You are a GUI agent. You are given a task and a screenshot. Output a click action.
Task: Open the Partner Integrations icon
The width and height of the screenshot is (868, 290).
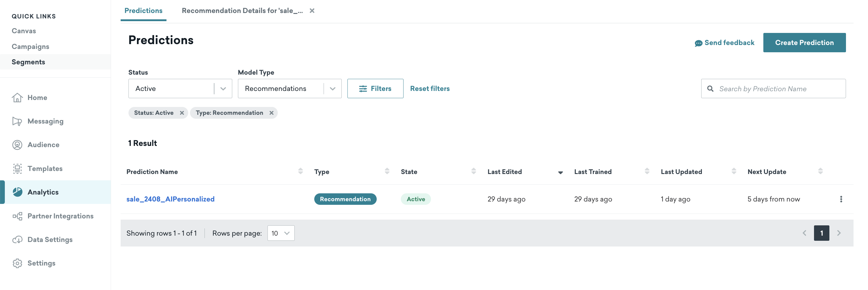[x=17, y=216]
